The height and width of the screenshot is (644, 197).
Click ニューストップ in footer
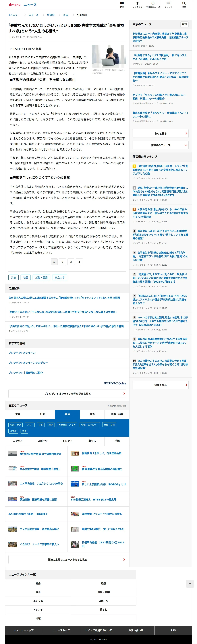[61, 630]
